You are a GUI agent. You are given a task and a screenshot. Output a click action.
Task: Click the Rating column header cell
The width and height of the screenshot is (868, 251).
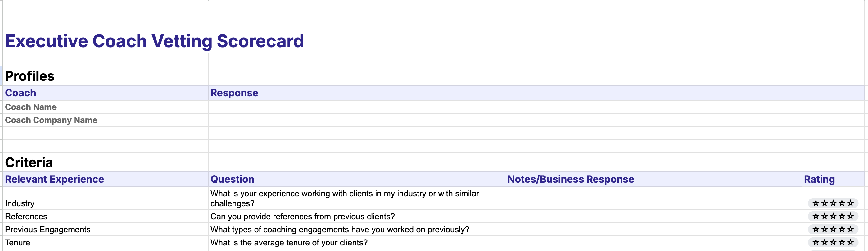(x=819, y=179)
